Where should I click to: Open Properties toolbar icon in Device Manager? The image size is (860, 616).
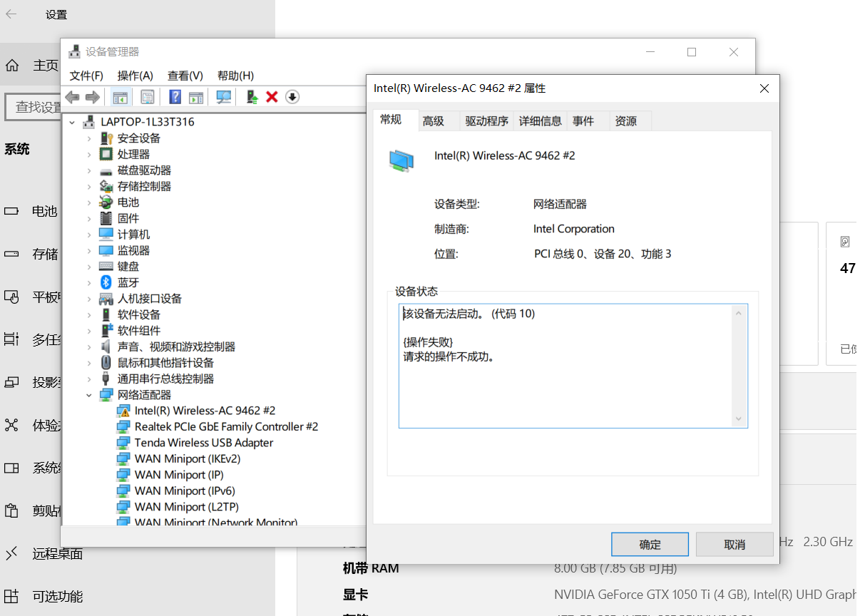(x=148, y=97)
